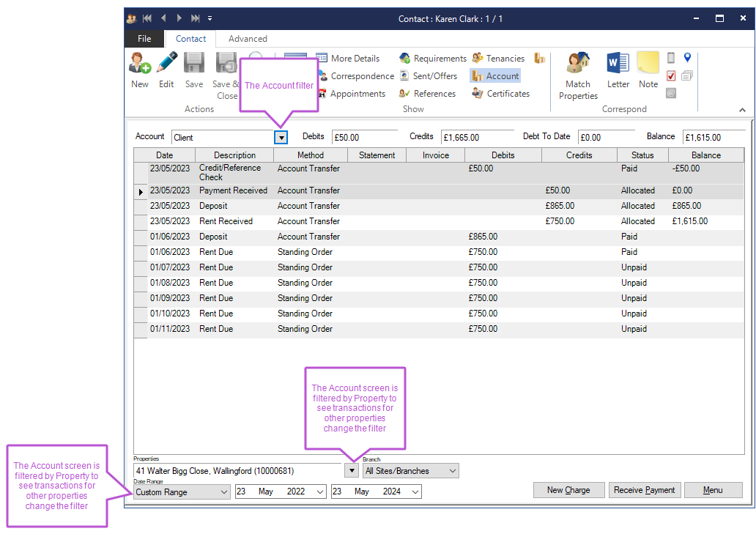Expand the Properties filter dropdown
The width and height of the screenshot is (756, 534).
tap(352, 470)
